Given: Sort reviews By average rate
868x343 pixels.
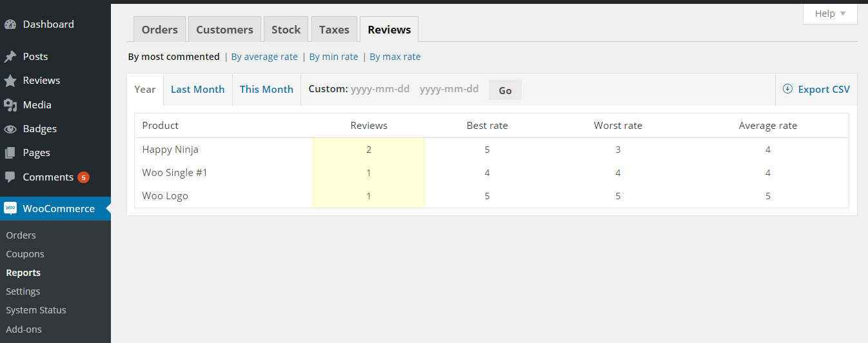Looking at the screenshot, I should coord(264,57).
